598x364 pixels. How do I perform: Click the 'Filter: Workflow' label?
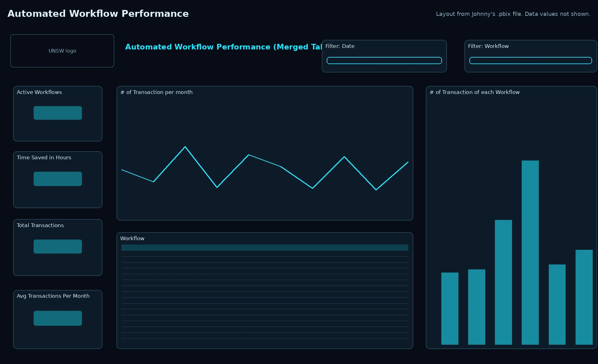[488, 46]
